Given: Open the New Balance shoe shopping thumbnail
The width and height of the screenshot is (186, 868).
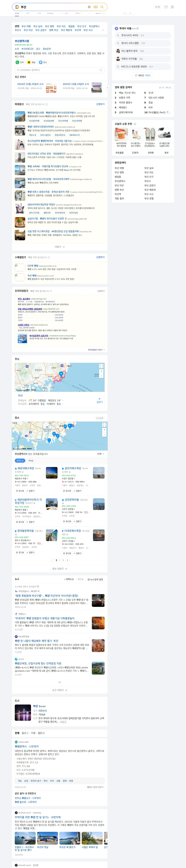Looking at the screenshot, I should pos(164,134).
